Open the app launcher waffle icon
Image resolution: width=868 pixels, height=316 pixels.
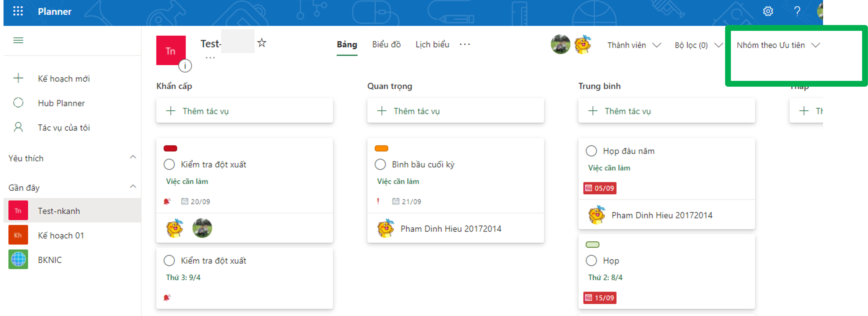(18, 11)
